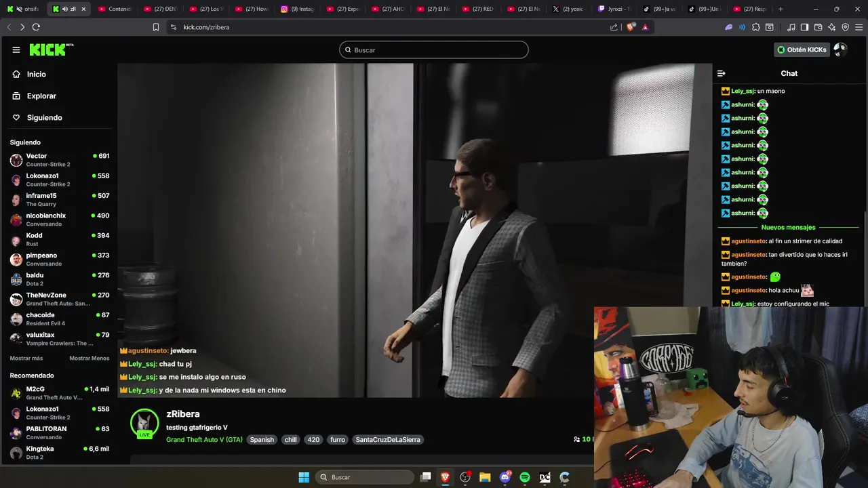Image resolution: width=868 pixels, height=488 pixels.
Task: Open Leo AI sparkle icon
Action: 831,27
